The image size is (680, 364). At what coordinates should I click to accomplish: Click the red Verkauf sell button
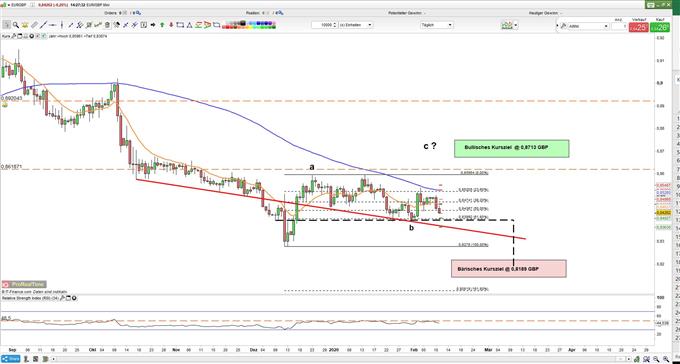pyautogui.click(x=639, y=28)
